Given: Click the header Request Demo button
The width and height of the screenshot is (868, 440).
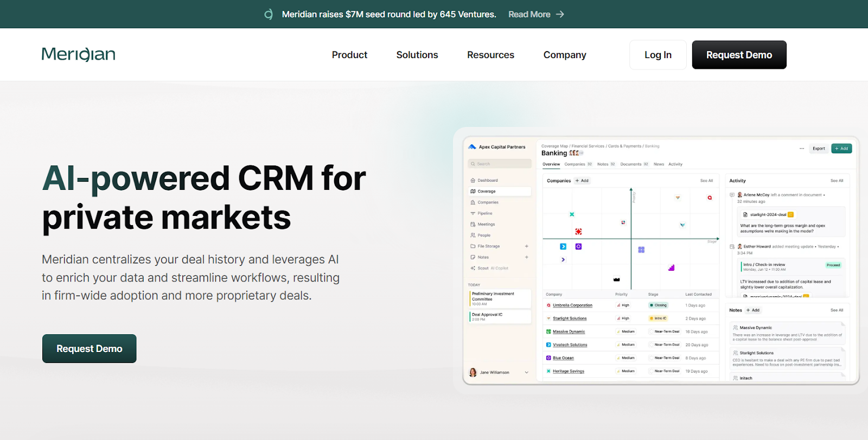Looking at the screenshot, I should (x=739, y=55).
